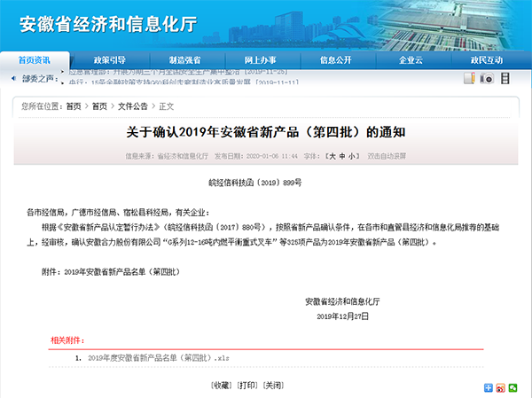532x398 pixels.
Task: Click the 收藏 bookmark button
Action: pyautogui.click(x=221, y=386)
